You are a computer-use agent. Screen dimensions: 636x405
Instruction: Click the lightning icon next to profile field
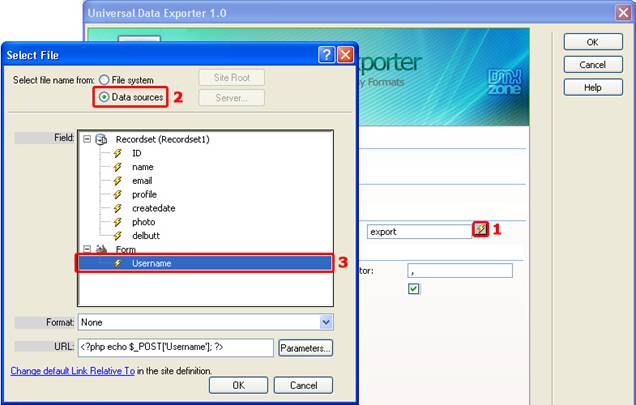pyautogui.click(x=118, y=194)
